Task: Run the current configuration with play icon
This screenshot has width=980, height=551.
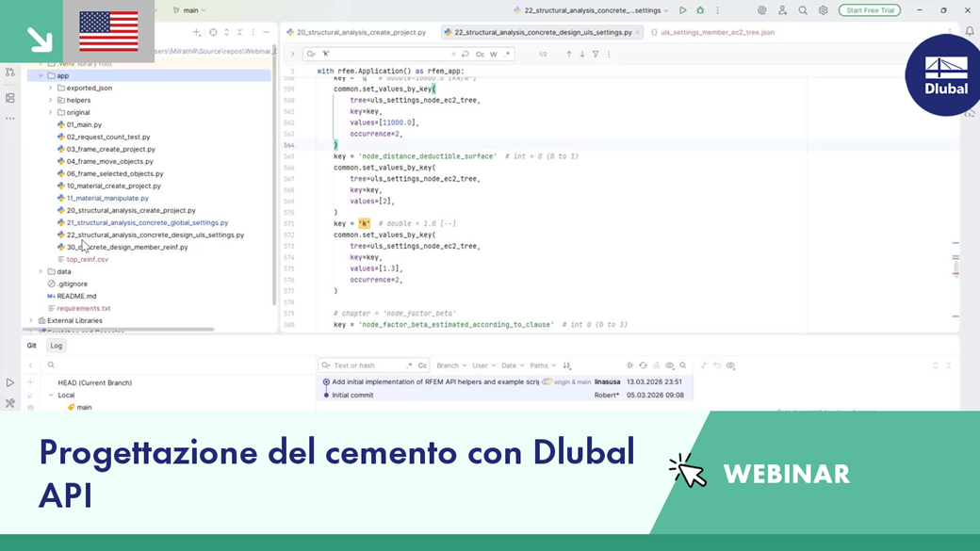Action: [x=682, y=10]
